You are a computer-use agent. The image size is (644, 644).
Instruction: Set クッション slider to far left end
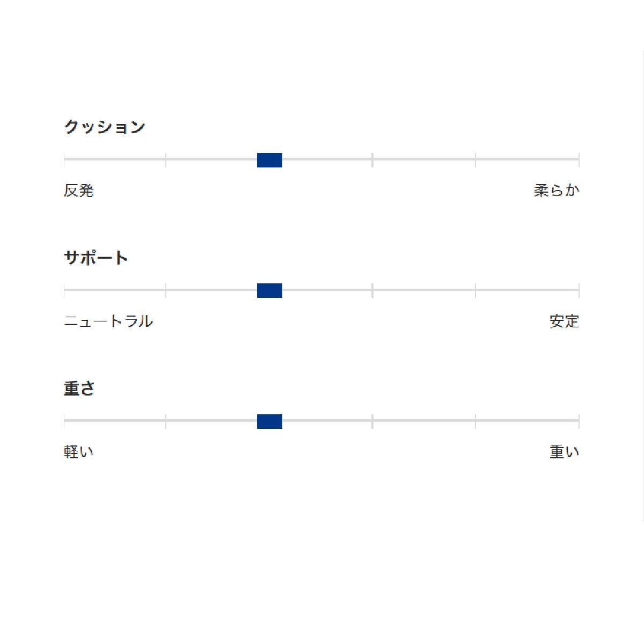point(64,159)
